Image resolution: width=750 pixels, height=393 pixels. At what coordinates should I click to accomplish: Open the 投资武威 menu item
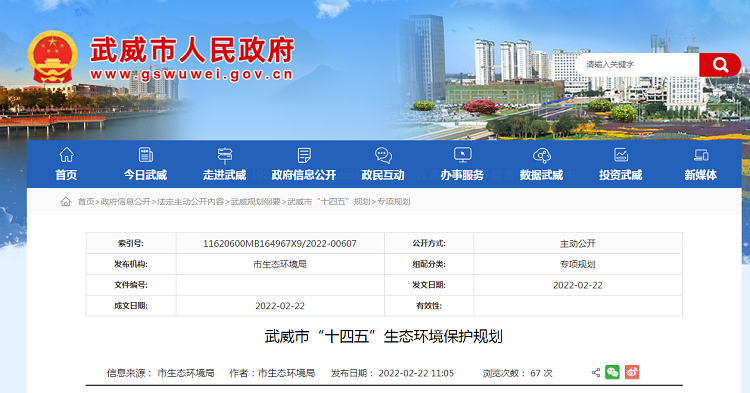pos(621,175)
